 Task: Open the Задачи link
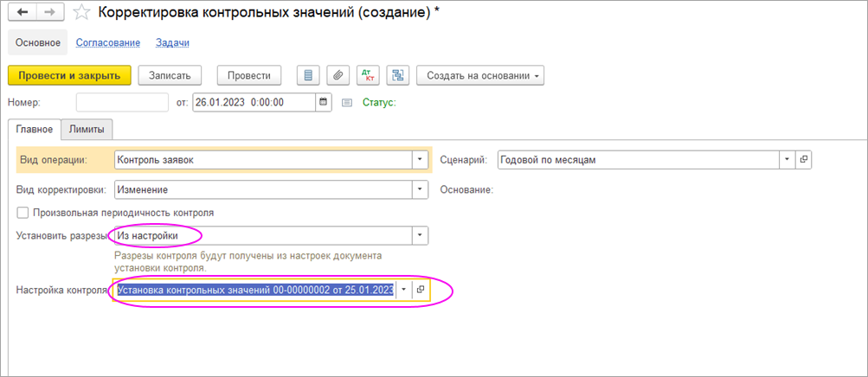tap(173, 42)
